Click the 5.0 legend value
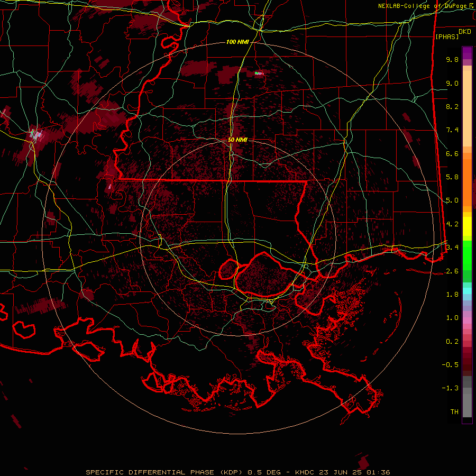Viewport: 476px width, 476px height. tap(452, 200)
